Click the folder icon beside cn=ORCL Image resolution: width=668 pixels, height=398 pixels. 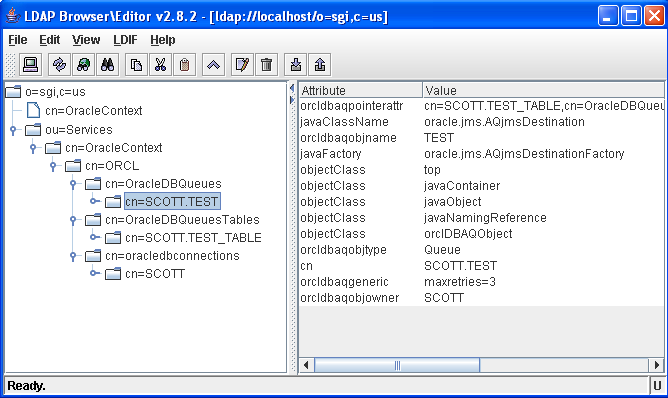(73, 166)
